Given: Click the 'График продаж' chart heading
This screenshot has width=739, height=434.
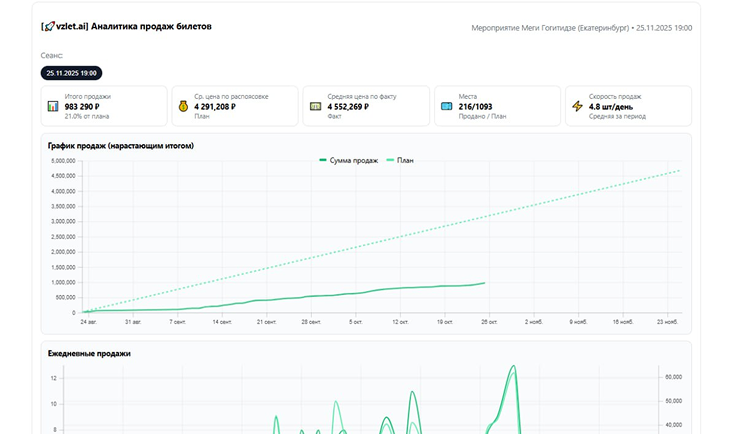Looking at the screenshot, I should click(x=120, y=146).
